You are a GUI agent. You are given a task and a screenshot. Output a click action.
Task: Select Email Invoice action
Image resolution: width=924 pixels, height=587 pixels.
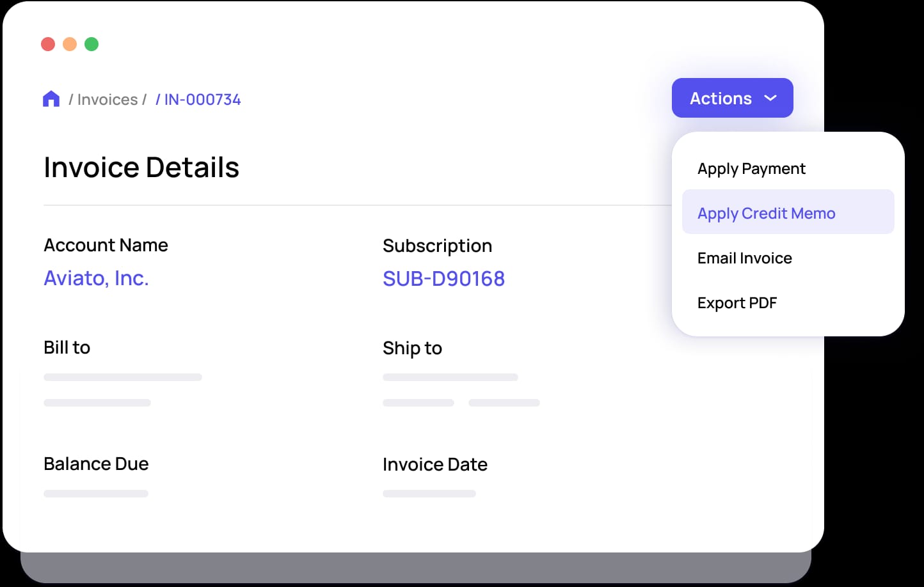tap(745, 258)
